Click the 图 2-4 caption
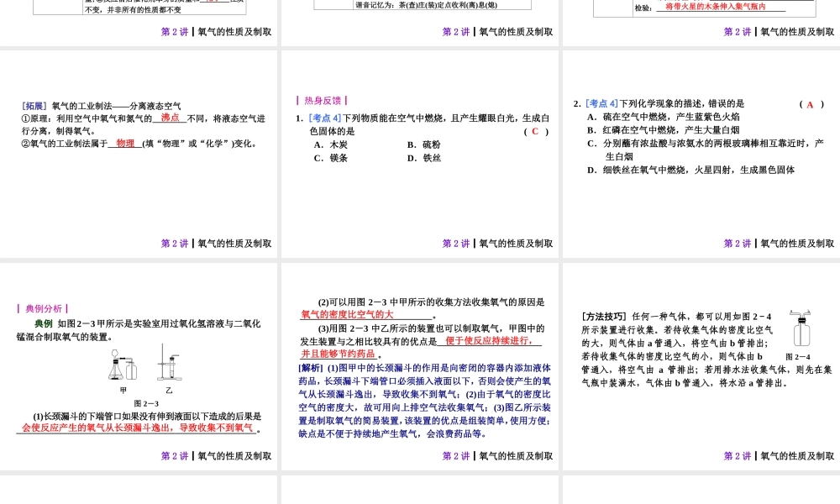 tap(798, 357)
